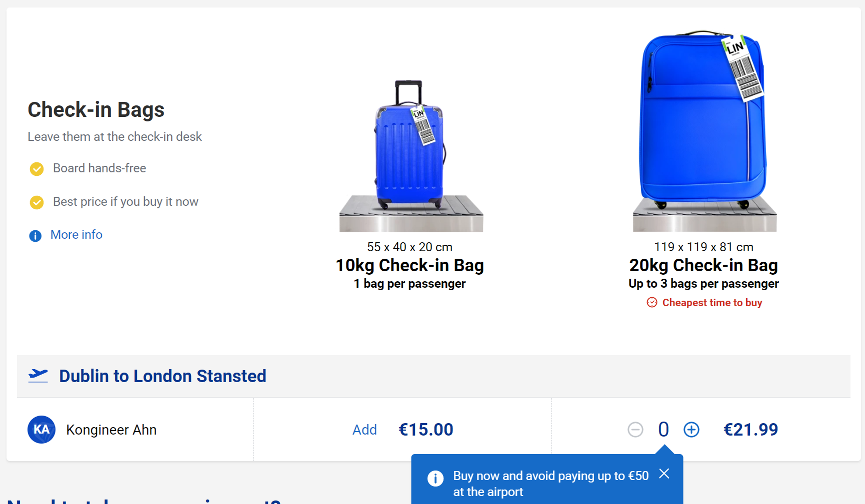Open More info about check-in bags

[76, 234]
